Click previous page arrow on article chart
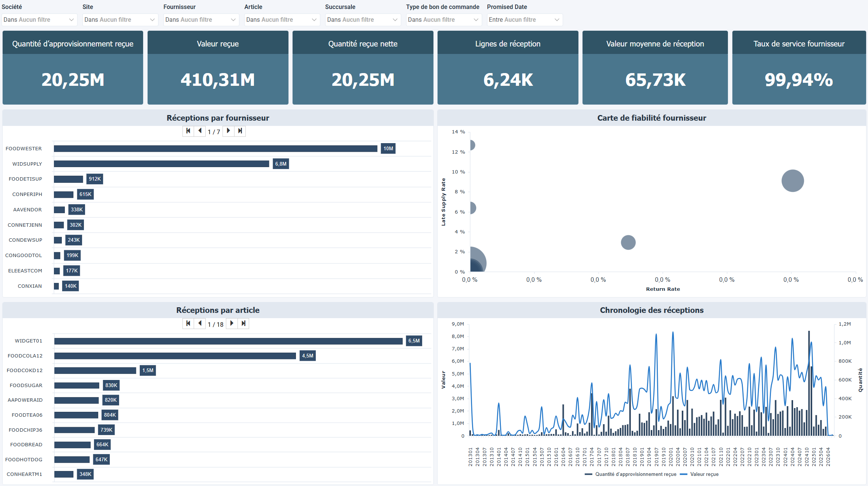The width and height of the screenshot is (868, 486). tap(200, 323)
